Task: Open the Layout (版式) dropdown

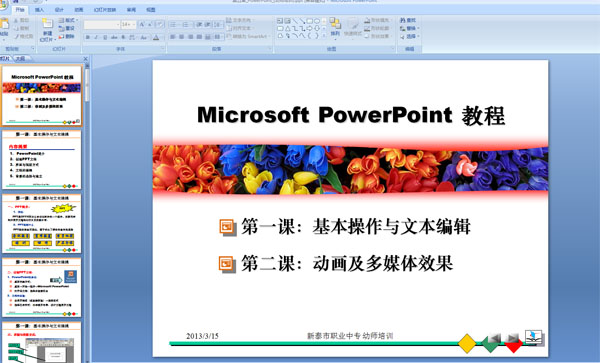Action: tap(68, 20)
